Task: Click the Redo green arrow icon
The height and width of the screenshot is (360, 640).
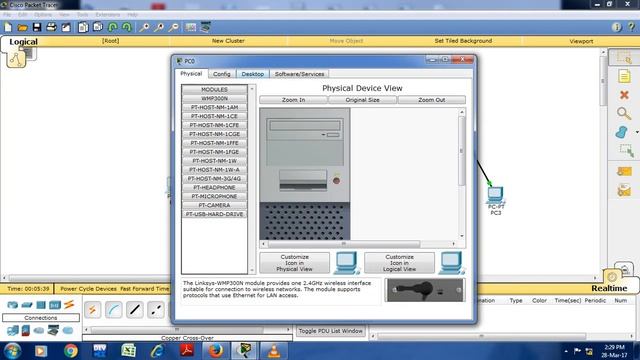Action: point(127,27)
